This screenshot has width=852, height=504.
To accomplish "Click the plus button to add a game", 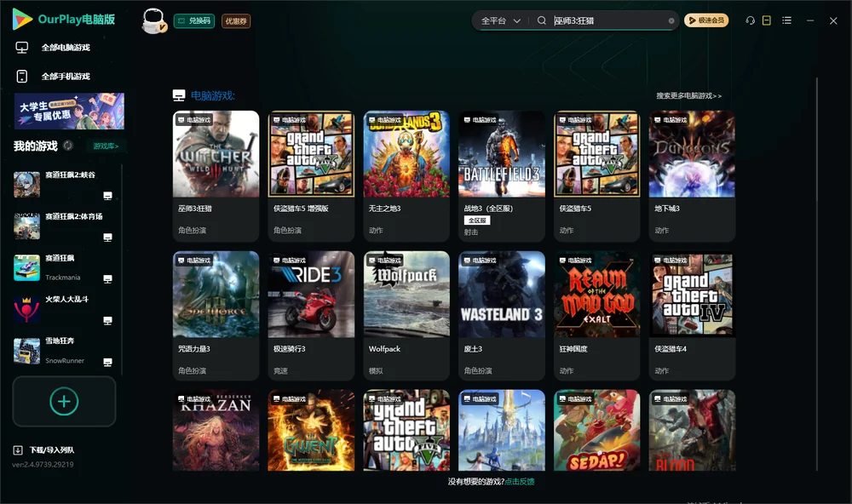I will click(64, 401).
